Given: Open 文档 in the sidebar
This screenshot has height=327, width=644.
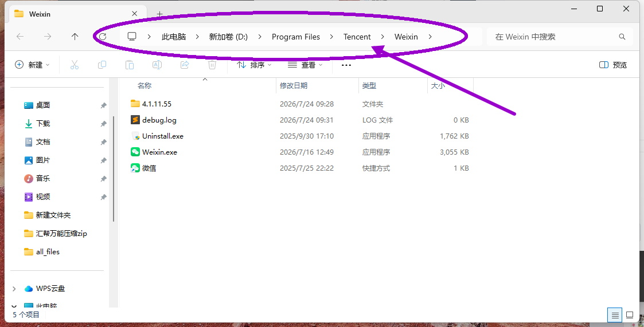Looking at the screenshot, I should coord(43,142).
